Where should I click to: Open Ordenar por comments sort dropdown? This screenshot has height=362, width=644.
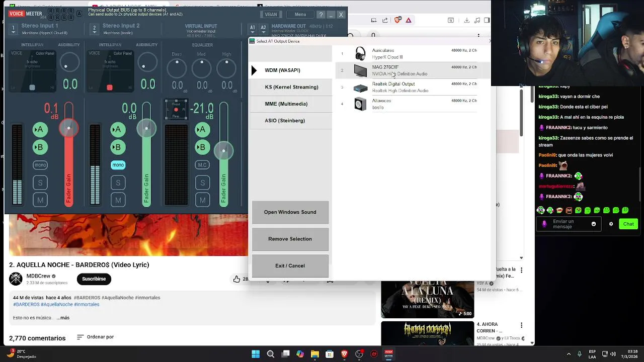95,337
